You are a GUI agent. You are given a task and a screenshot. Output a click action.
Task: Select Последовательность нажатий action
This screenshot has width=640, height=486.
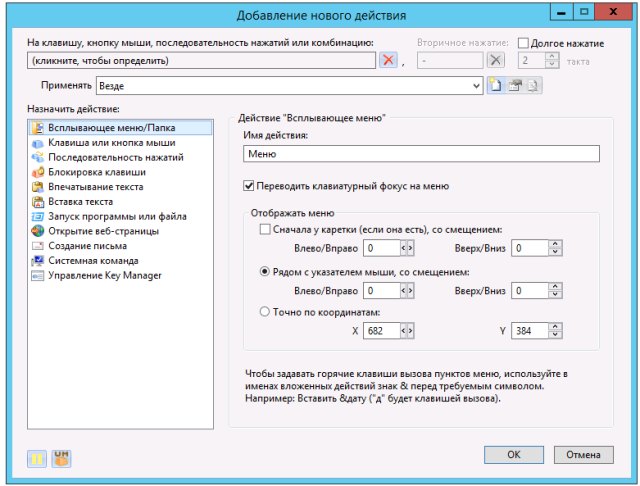(107, 158)
